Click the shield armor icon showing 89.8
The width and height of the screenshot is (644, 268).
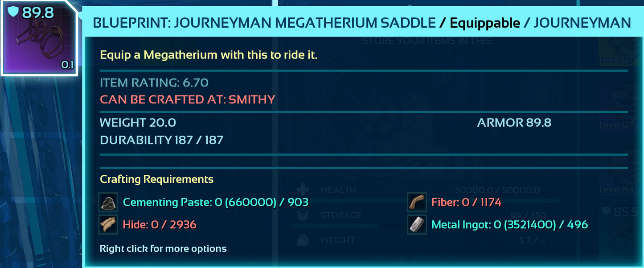pyautogui.click(x=14, y=12)
